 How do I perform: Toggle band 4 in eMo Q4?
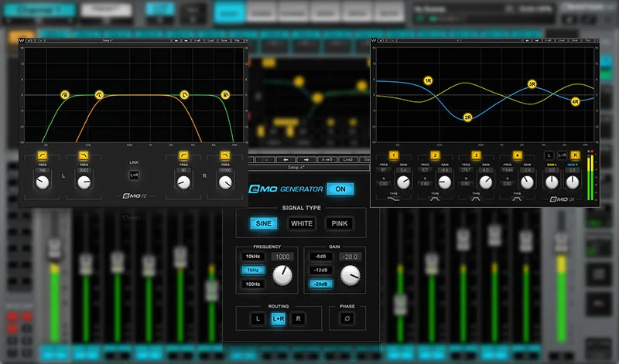coord(517,155)
